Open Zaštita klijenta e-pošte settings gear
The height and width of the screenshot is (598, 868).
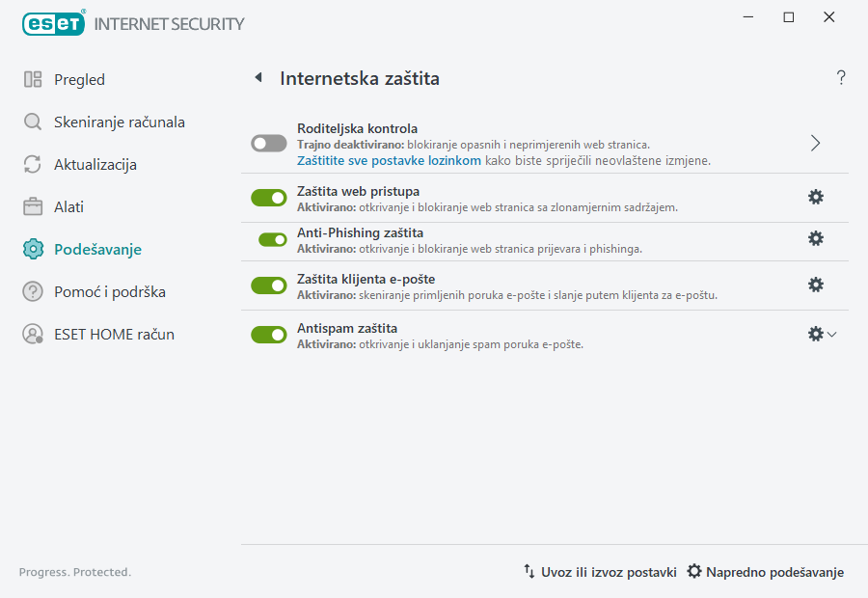tap(816, 285)
